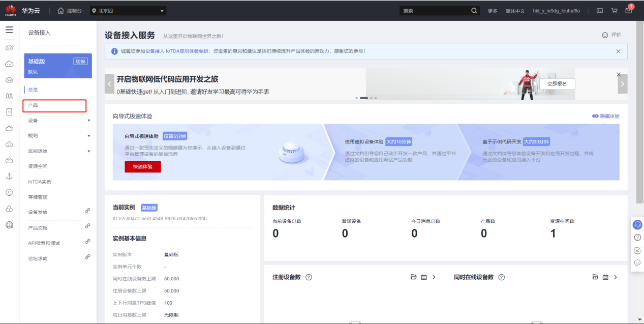Open the hamburger service list menu

[x=9, y=30]
